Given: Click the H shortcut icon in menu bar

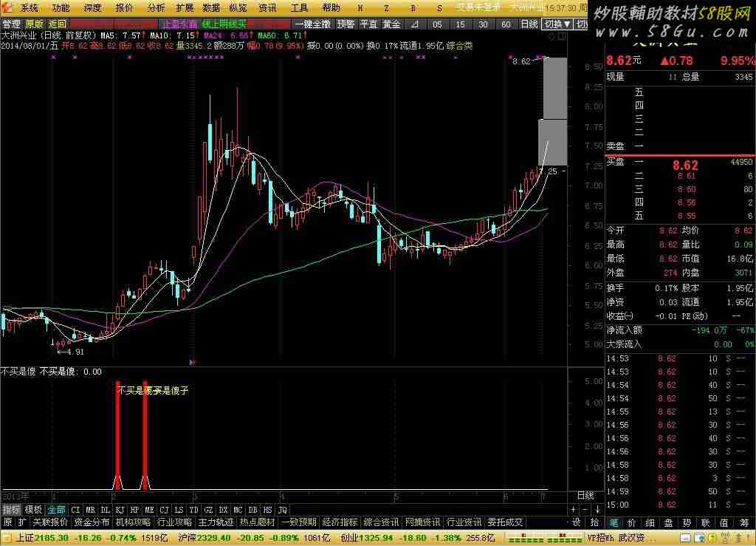Looking at the screenshot, I should pos(360,8).
